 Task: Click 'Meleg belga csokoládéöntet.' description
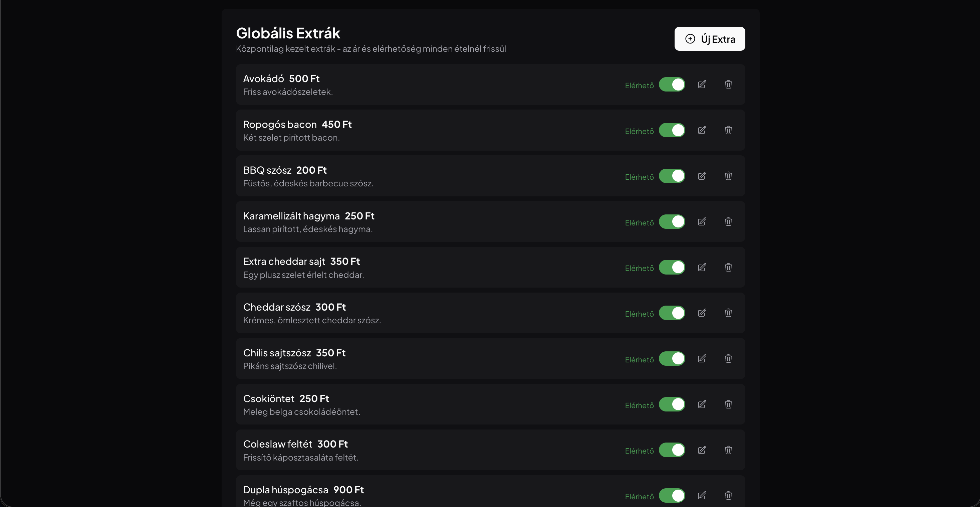pyautogui.click(x=302, y=412)
